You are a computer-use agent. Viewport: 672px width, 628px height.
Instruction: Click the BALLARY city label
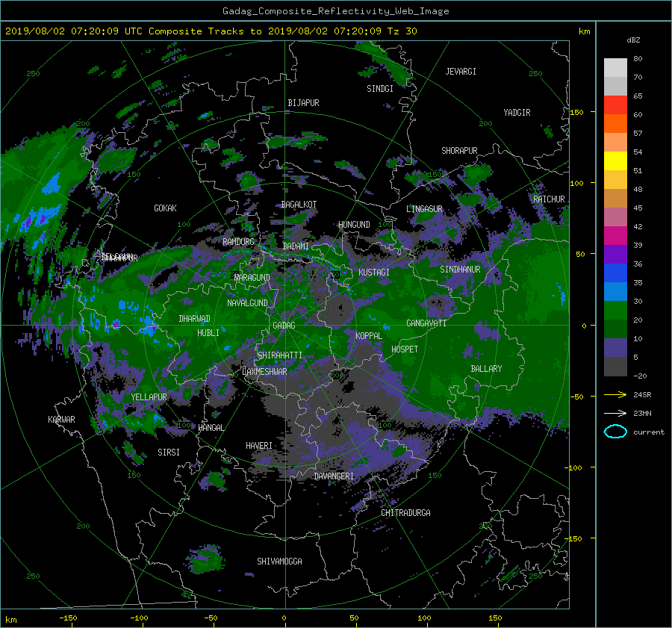point(486,369)
